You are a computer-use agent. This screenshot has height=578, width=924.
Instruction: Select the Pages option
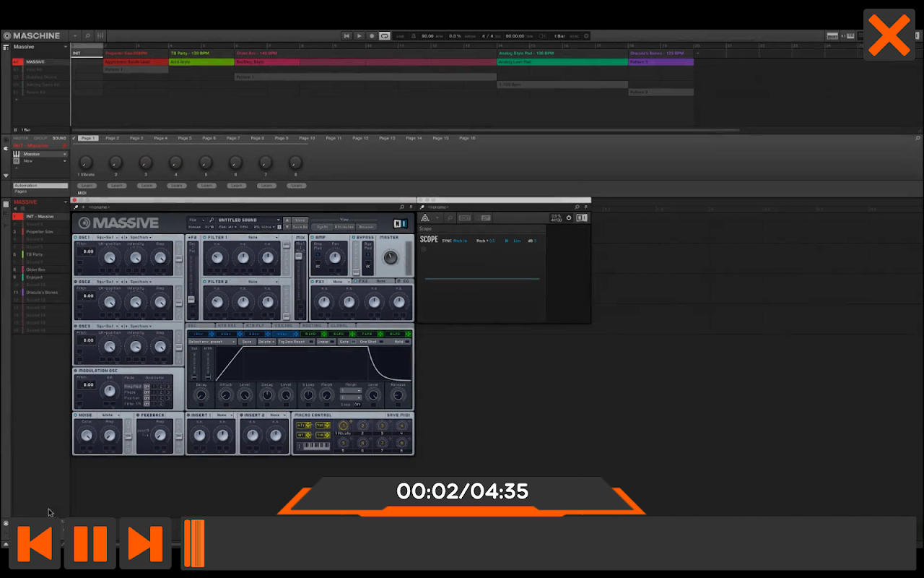pos(21,191)
